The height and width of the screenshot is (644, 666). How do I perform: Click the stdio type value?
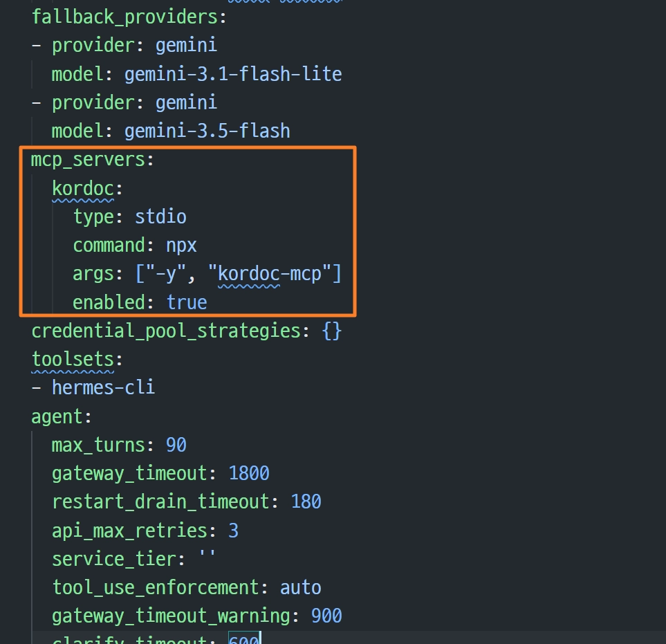pyautogui.click(x=160, y=217)
